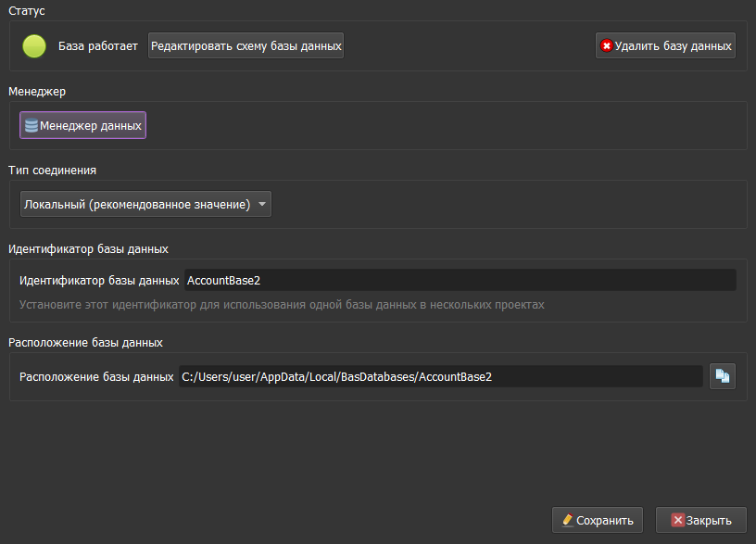The height and width of the screenshot is (544, 756).
Task: Click the red X icon on the Закрыть button
Action: pyautogui.click(x=677, y=520)
